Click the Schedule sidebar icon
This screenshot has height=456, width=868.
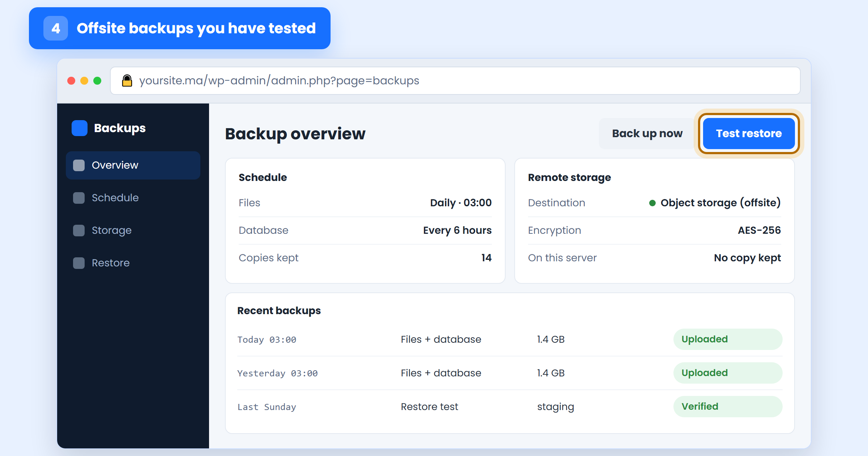coord(79,198)
